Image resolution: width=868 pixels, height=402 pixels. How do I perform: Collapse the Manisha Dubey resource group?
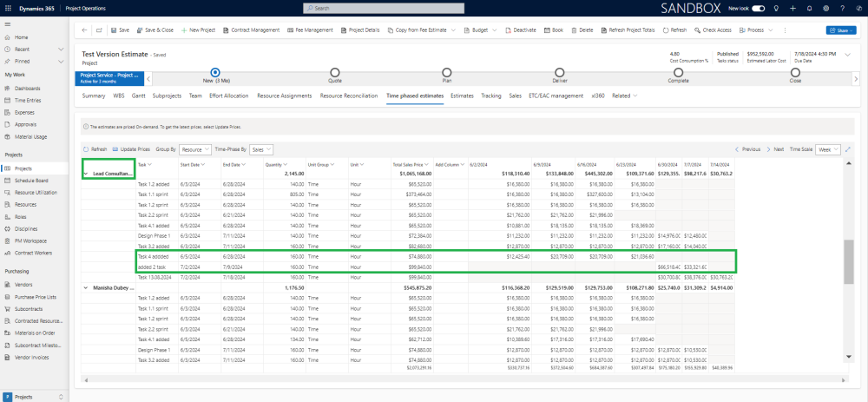click(x=86, y=286)
